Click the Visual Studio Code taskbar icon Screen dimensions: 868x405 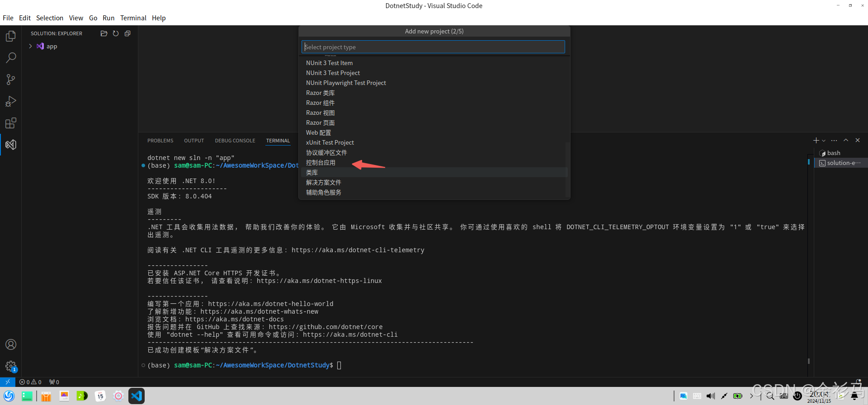click(x=137, y=396)
